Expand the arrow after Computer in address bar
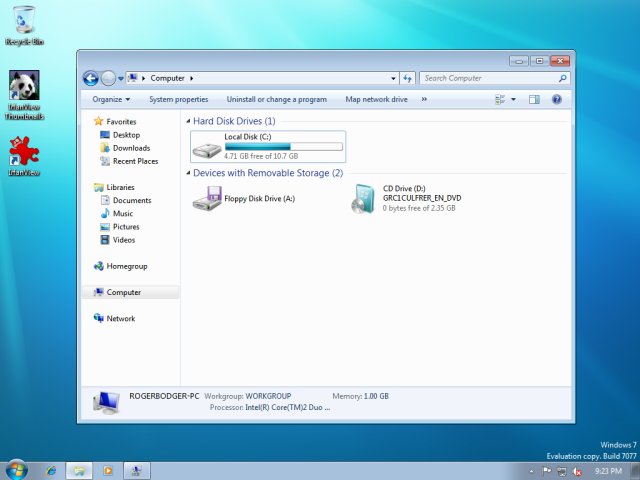 [191, 78]
